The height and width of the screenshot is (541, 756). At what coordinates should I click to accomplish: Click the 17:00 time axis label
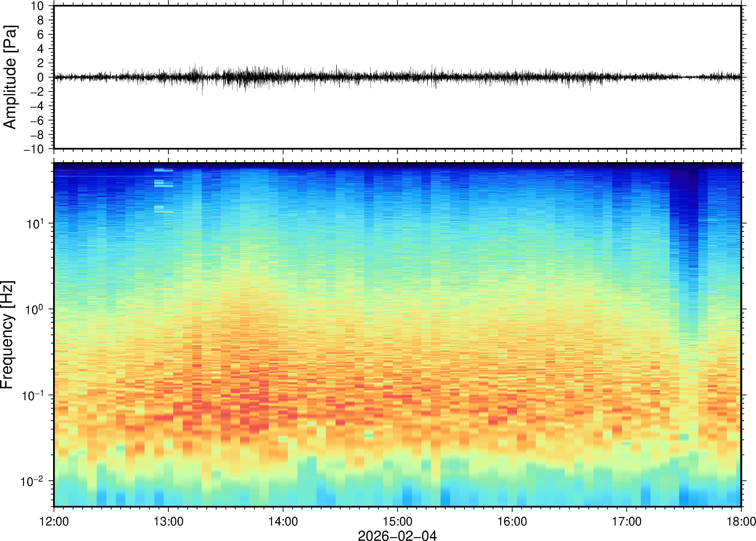point(626,521)
